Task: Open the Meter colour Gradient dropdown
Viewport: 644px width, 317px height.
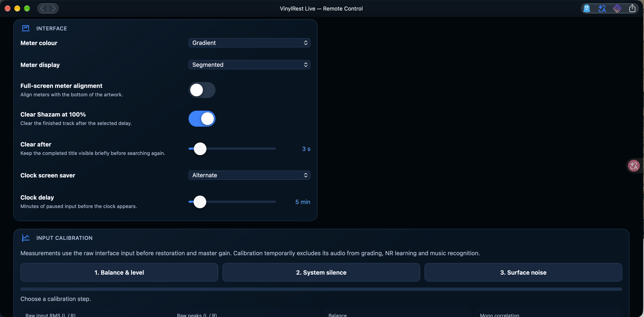Action: pyautogui.click(x=249, y=43)
